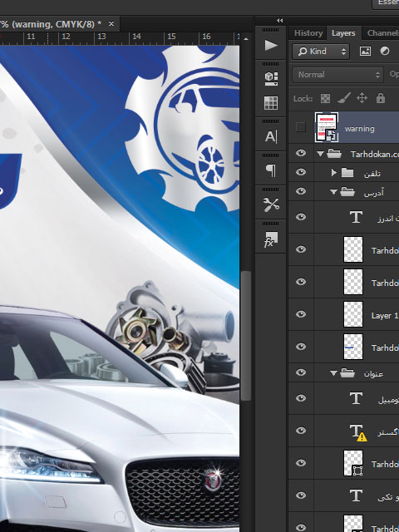Click the collapse panels double-arrow icon
This screenshot has width=399, height=532.
tap(279, 20)
